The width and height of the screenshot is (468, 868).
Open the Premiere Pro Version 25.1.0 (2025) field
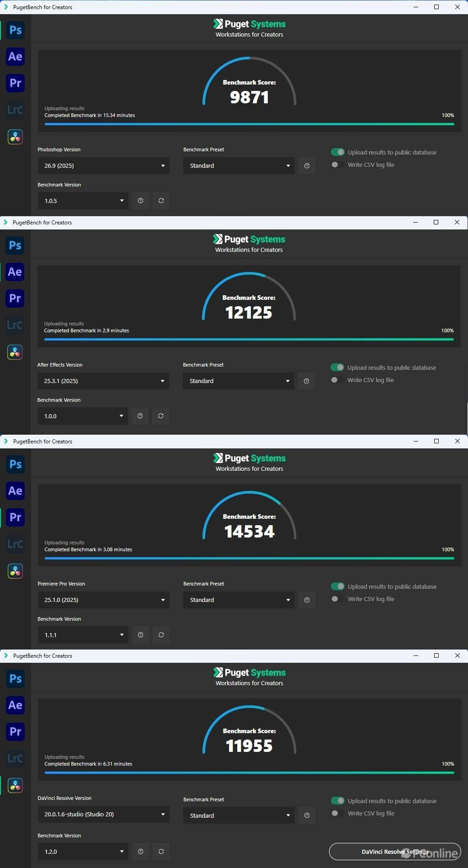point(103,600)
